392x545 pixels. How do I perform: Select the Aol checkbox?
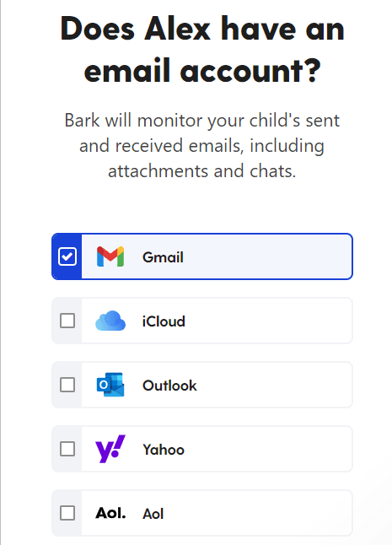(x=67, y=513)
